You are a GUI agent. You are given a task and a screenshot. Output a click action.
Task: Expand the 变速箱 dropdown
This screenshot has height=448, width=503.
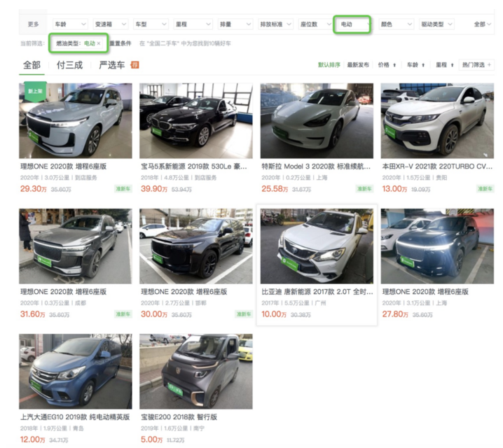coord(110,24)
